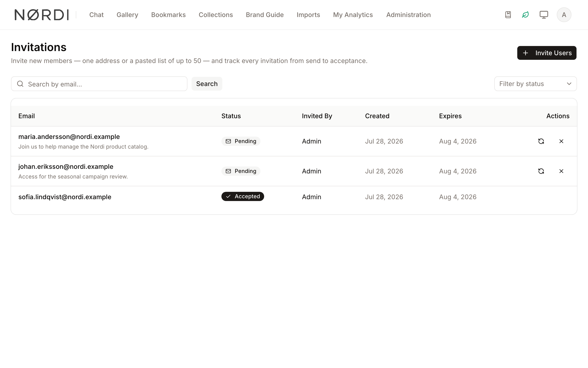This screenshot has width=588, height=368.
Task: Go to Chat
Action: pyautogui.click(x=96, y=15)
